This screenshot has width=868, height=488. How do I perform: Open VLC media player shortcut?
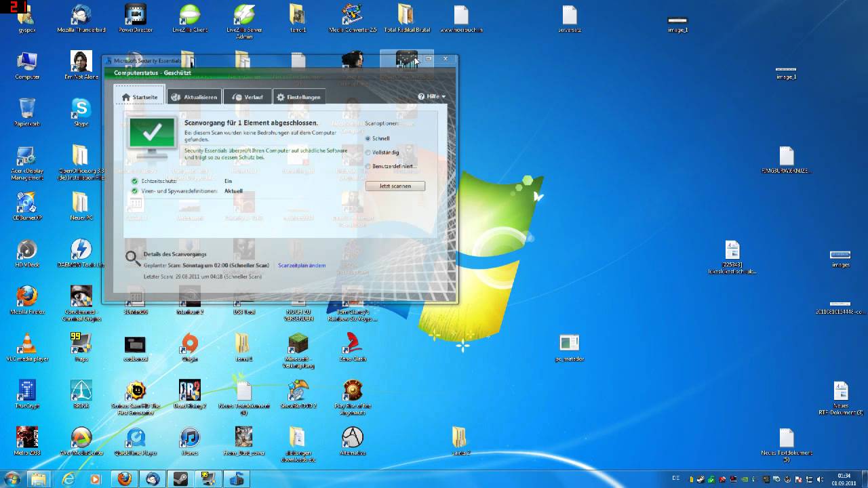tap(27, 347)
